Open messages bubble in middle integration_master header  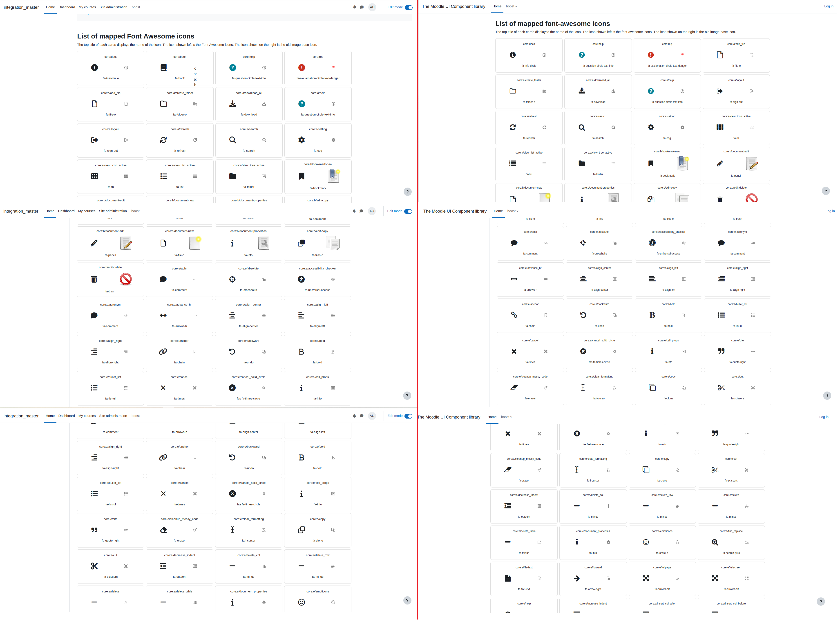tap(362, 212)
